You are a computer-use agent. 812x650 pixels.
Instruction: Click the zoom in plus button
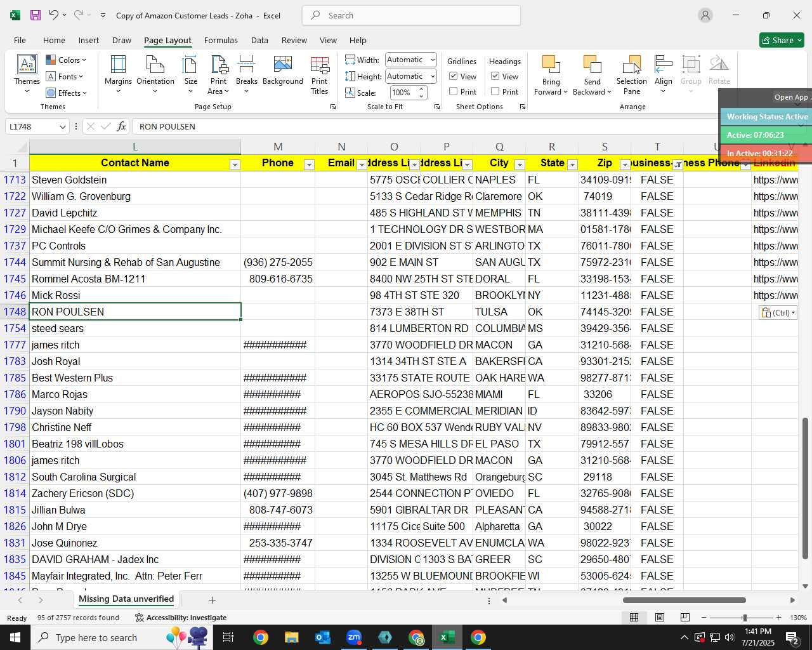[778, 618]
